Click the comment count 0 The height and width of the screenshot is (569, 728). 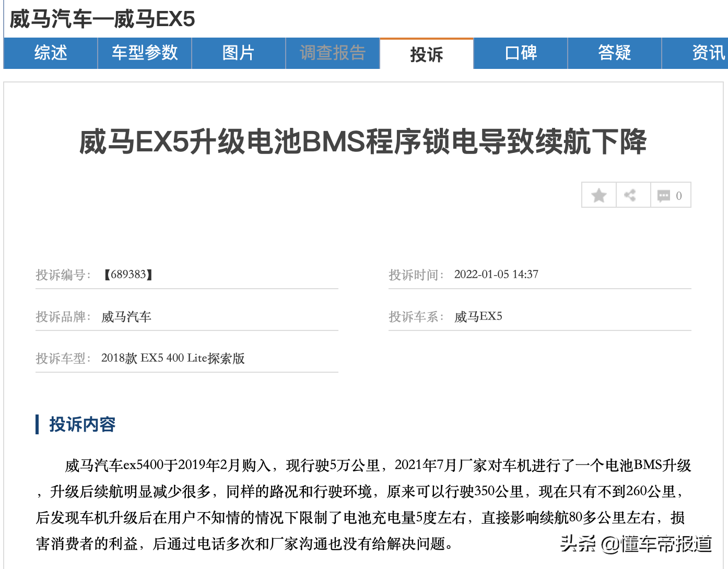click(679, 196)
